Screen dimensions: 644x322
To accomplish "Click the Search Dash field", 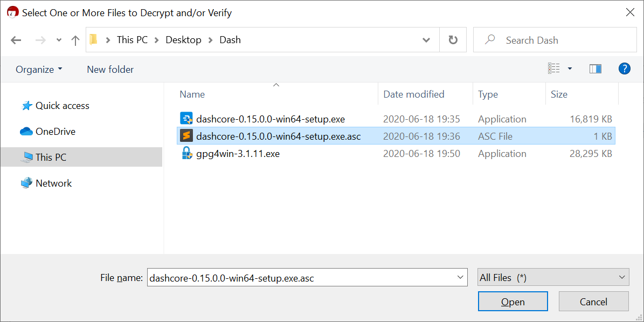I will [x=560, y=40].
